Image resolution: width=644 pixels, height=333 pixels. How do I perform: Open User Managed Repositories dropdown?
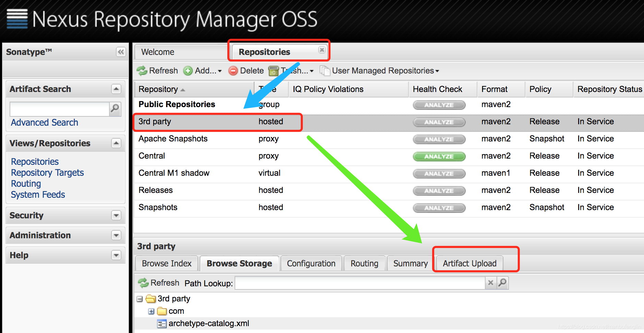pos(379,71)
